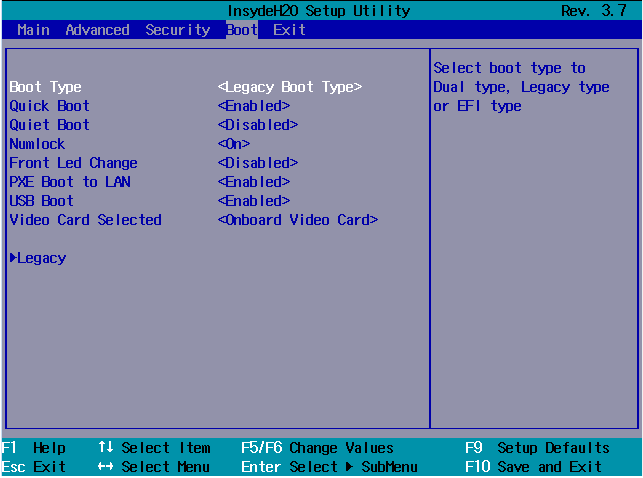Click F9 Setup Defaults hint
This screenshot has width=643, height=478.
click(537, 448)
